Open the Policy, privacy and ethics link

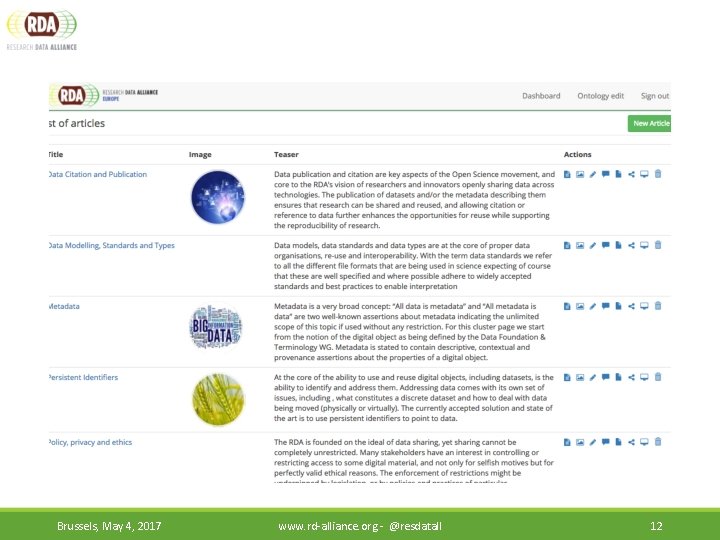(x=90, y=442)
